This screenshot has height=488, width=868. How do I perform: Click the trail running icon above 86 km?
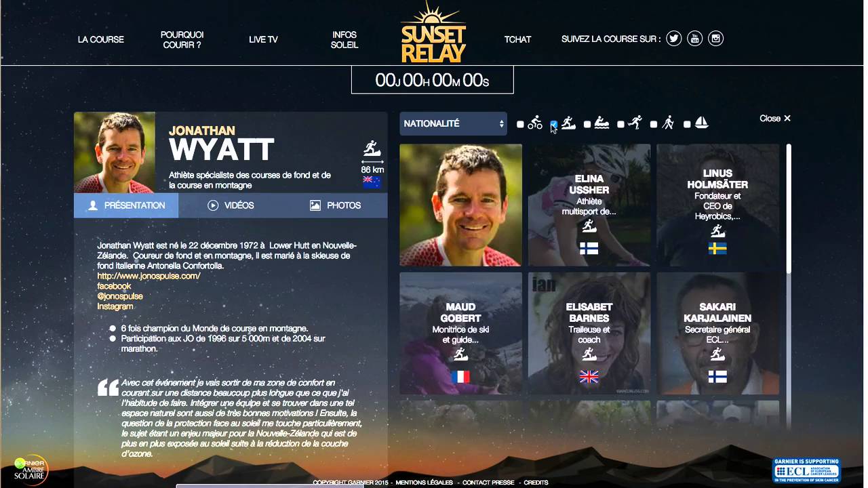tap(372, 148)
